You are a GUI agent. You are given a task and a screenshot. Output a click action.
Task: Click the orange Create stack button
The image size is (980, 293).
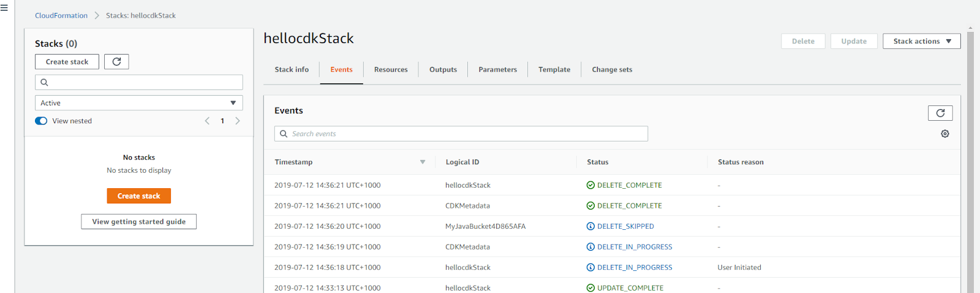[x=139, y=196]
